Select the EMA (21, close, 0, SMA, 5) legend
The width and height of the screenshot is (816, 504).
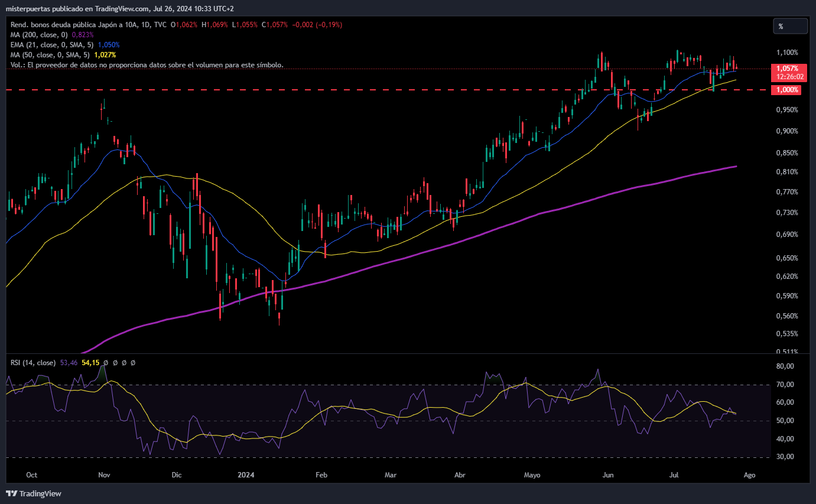point(52,45)
